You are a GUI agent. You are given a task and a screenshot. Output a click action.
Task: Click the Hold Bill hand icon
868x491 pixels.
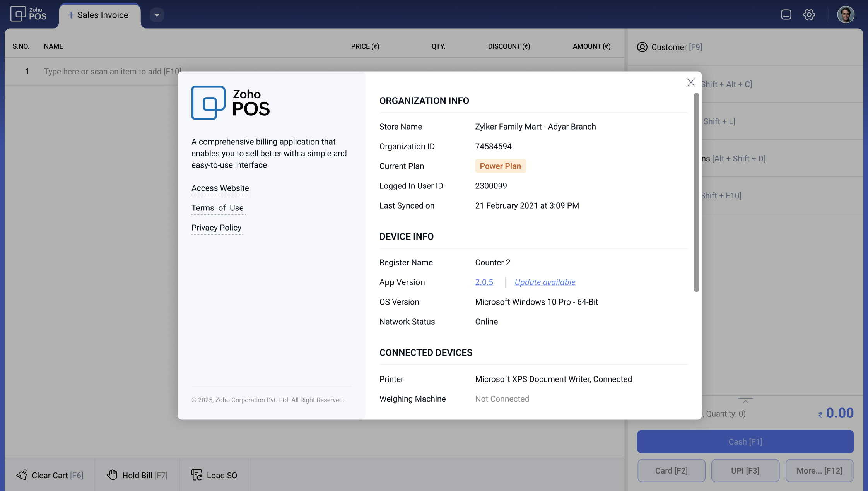coord(112,475)
